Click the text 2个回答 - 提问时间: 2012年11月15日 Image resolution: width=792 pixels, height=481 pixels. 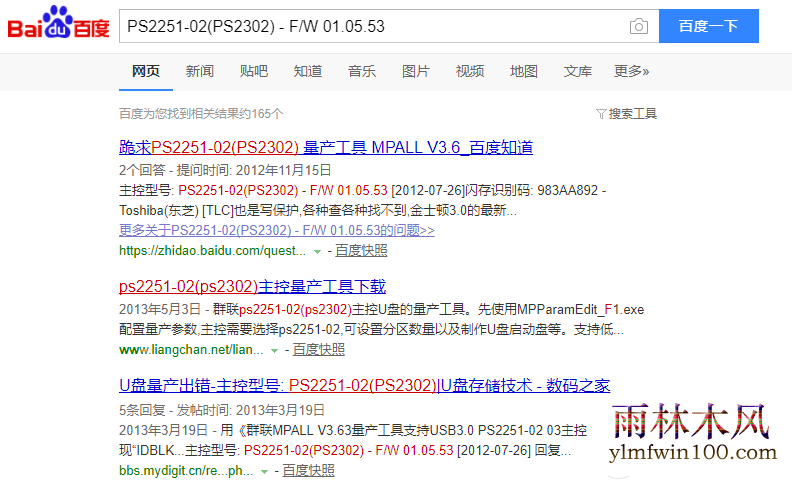click(x=225, y=170)
